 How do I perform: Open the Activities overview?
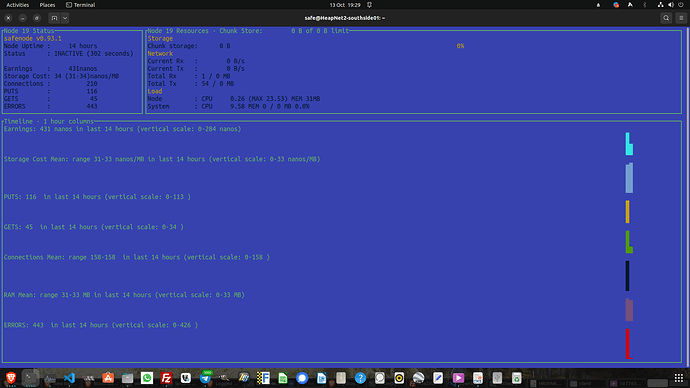click(18, 5)
